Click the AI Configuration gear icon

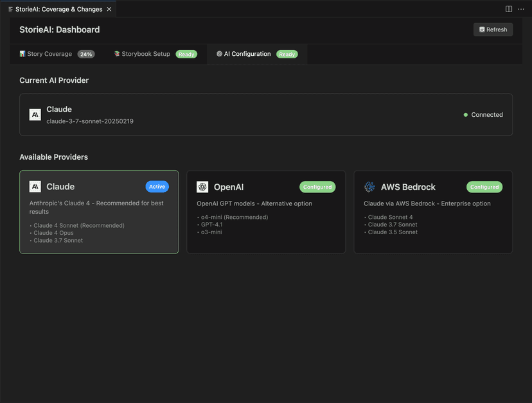[219, 54]
